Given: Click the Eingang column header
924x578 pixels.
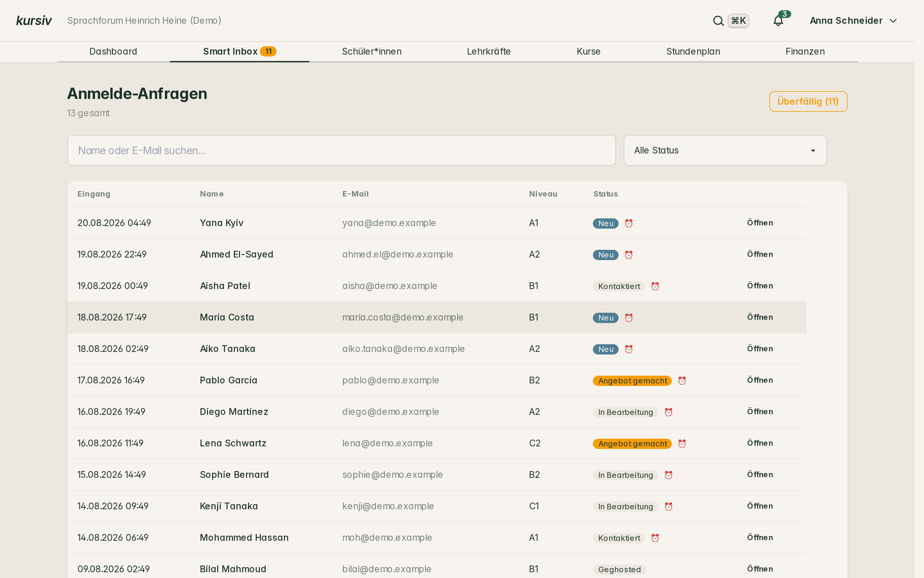Looking at the screenshot, I should point(94,194).
